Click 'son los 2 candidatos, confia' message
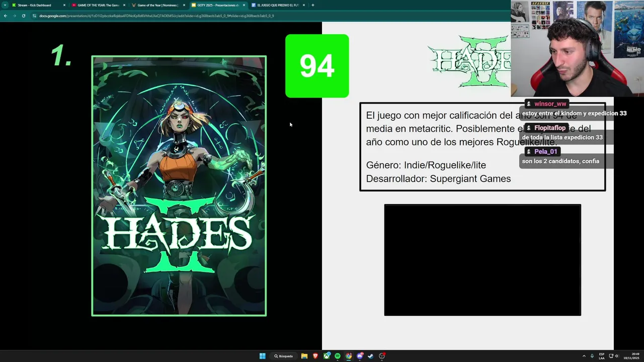 point(560,161)
